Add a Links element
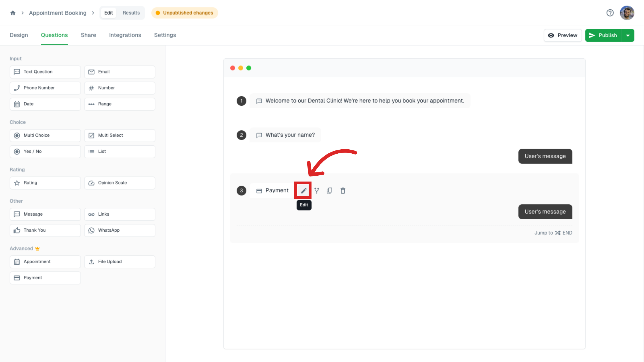 [x=120, y=214]
